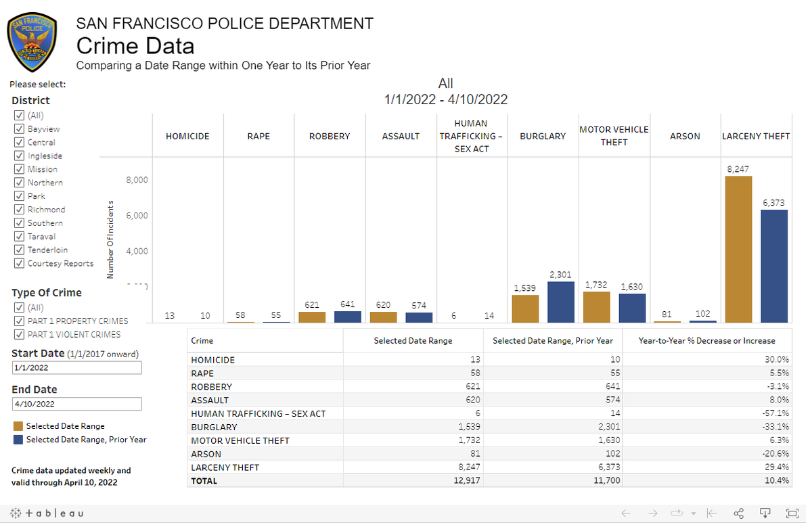Viewport: 812px width, 529px height.
Task: Select blue MOTOR VEHICLE THEFT bar 1,630
Action: [632, 308]
